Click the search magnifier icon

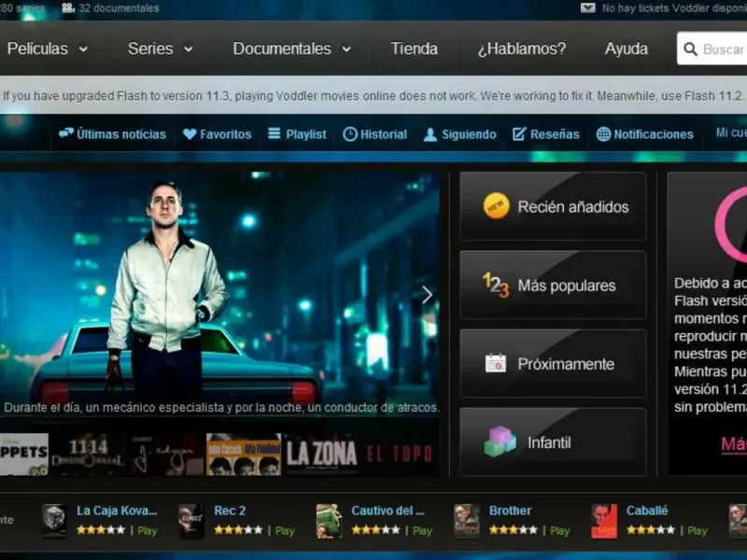click(690, 49)
